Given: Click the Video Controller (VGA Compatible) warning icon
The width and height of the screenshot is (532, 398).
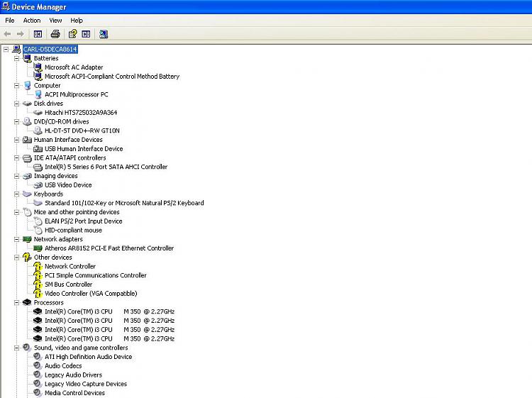Looking at the screenshot, I should click(38, 294).
